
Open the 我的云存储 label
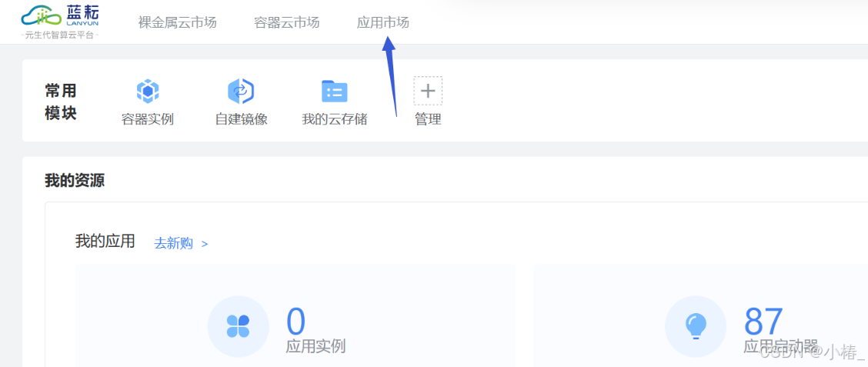click(x=335, y=119)
